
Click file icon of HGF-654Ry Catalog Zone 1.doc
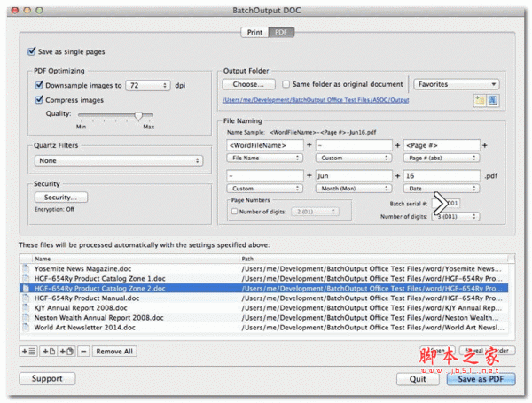26,279
